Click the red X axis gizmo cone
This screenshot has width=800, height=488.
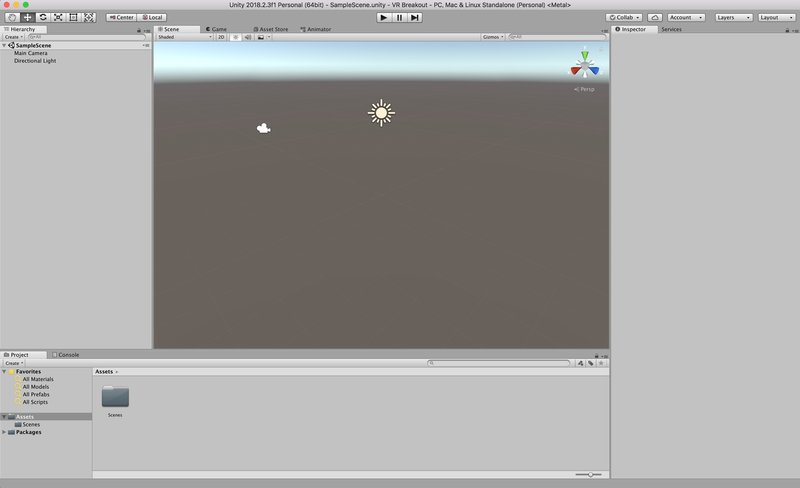click(x=576, y=70)
